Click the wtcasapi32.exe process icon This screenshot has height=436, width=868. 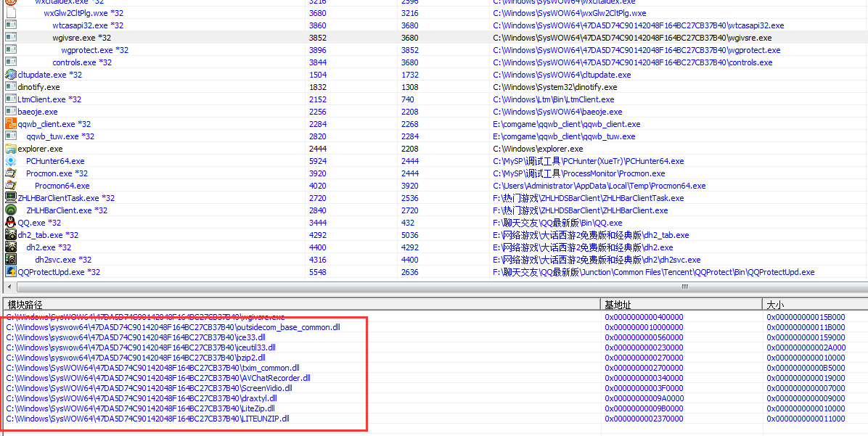11,25
